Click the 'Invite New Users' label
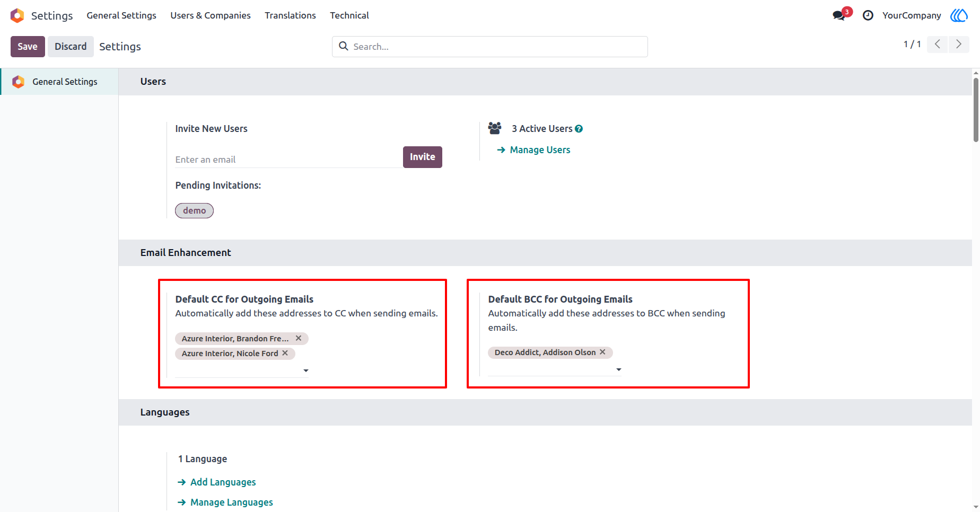The image size is (980, 512). click(x=211, y=129)
